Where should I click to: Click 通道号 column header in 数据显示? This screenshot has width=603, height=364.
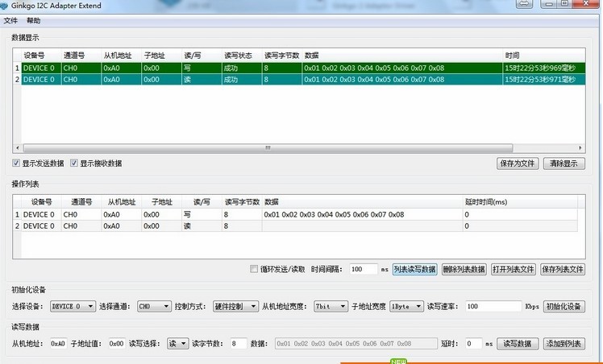click(81, 56)
